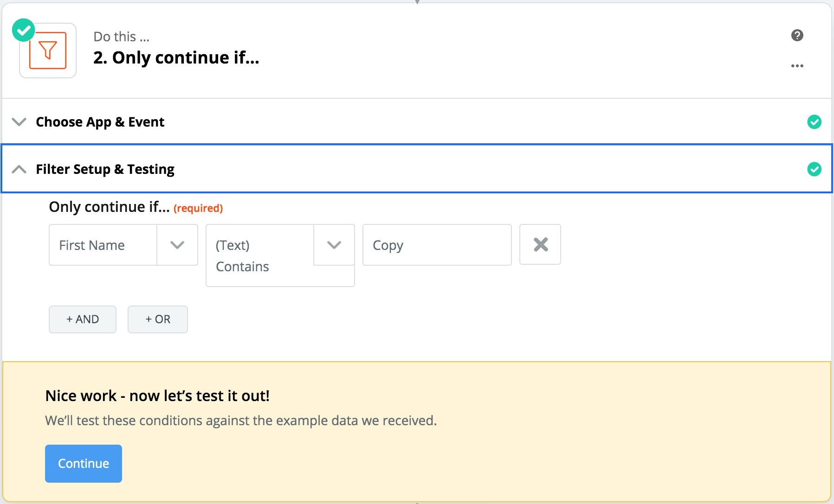Click the Copy value input field
The image size is (834, 504).
coord(437,245)
